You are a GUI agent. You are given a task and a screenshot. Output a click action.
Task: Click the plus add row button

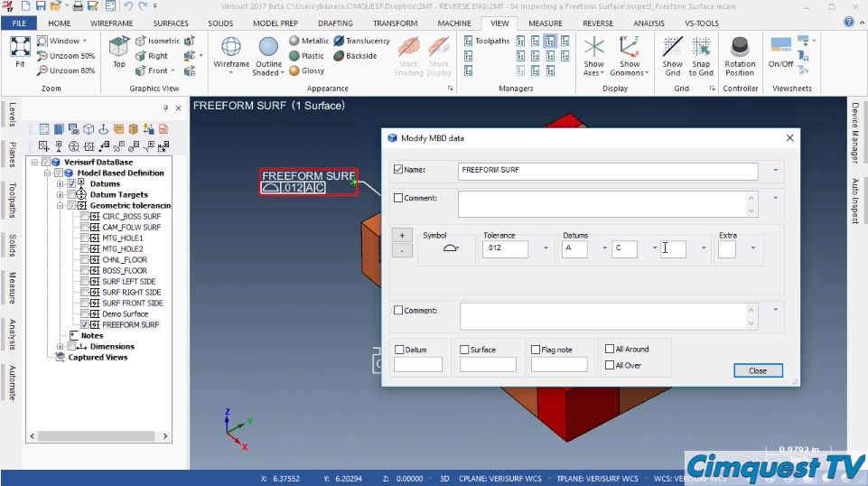pos(402,235)
